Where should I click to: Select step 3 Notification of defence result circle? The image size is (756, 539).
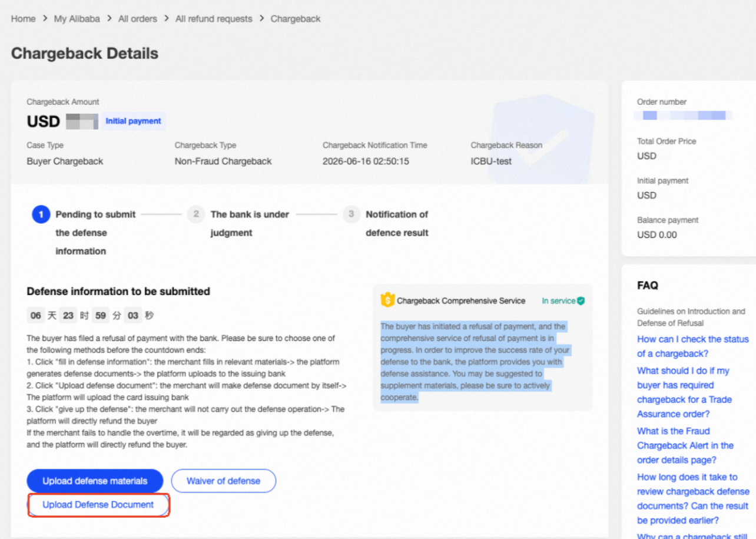pyautogui.click(x=351, y=214)
